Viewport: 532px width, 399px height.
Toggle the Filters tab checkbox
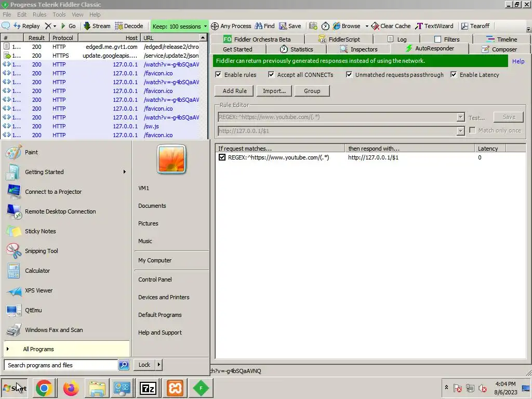tap(437, 39)
